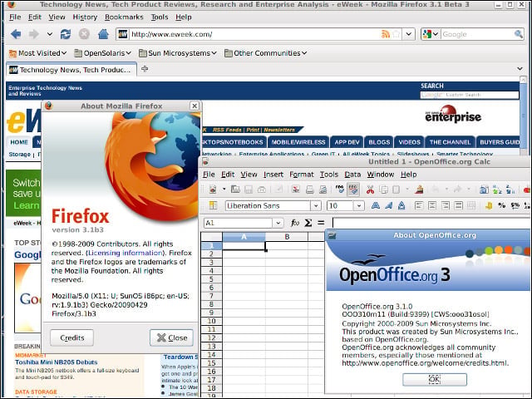Toggle Bold text formatting in Calc

click(375, 205)
